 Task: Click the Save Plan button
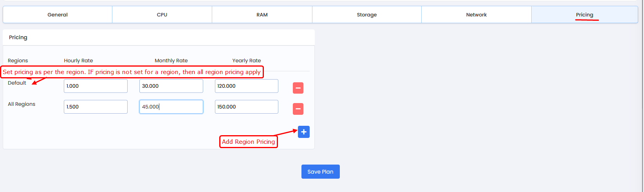pyautogui.click(x=320, y=172)
